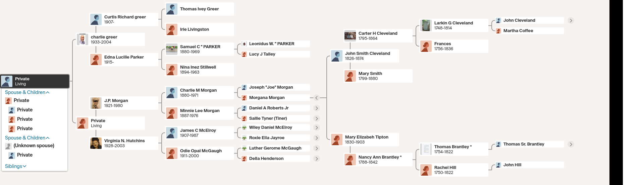
Task: Click Larkin G Cleveland's gravestone photo thumbnail
Action: pos(426,25)
